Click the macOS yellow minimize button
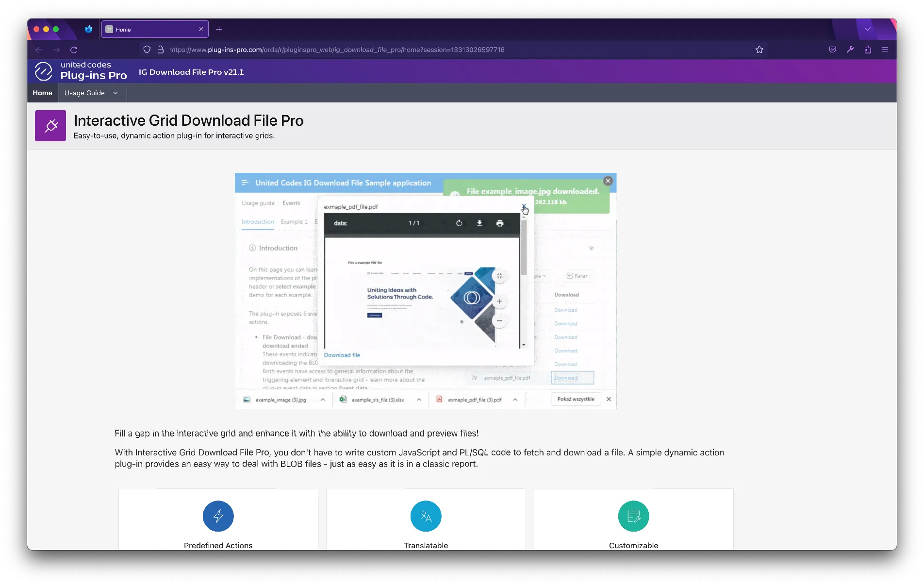 tap(46, 29)
